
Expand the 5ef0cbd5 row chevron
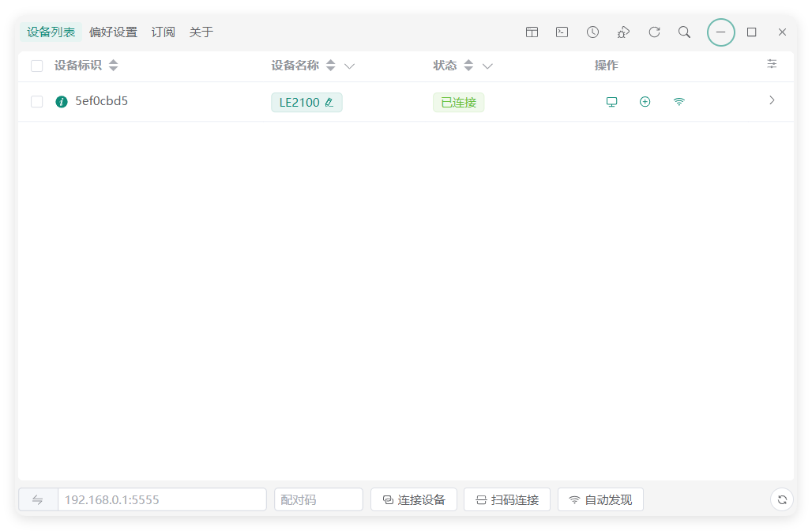coord(772,100)
